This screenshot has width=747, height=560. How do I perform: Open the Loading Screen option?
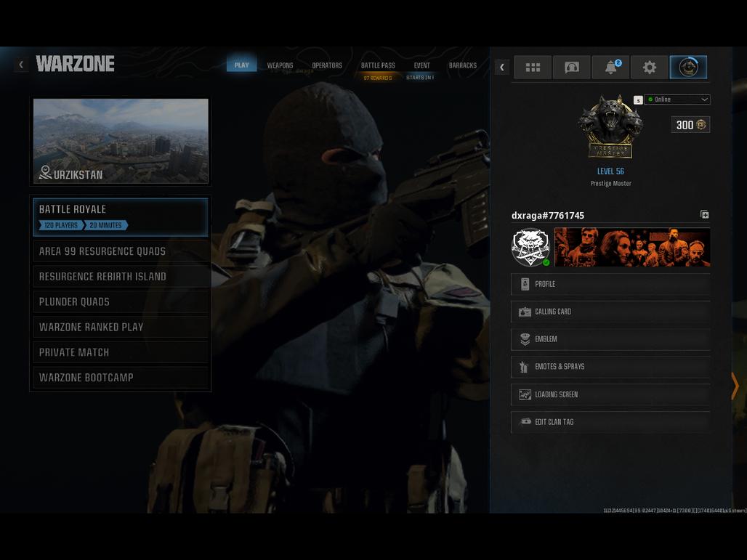(x=610, y=395)
